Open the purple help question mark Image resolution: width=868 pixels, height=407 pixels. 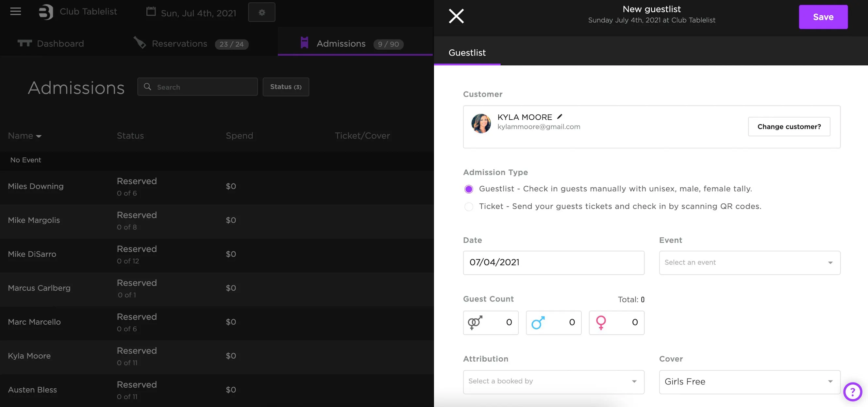tap(853, 392)
